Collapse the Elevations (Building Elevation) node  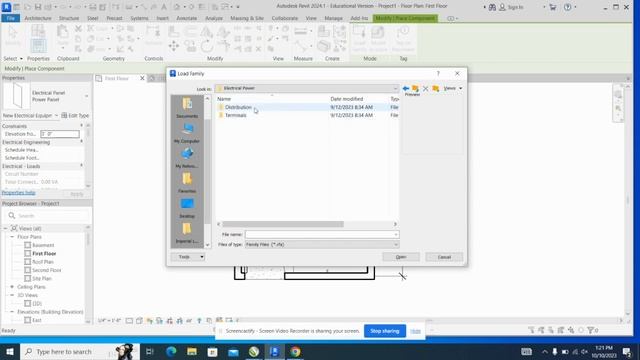pyautogui.click(x=12, y=312)
